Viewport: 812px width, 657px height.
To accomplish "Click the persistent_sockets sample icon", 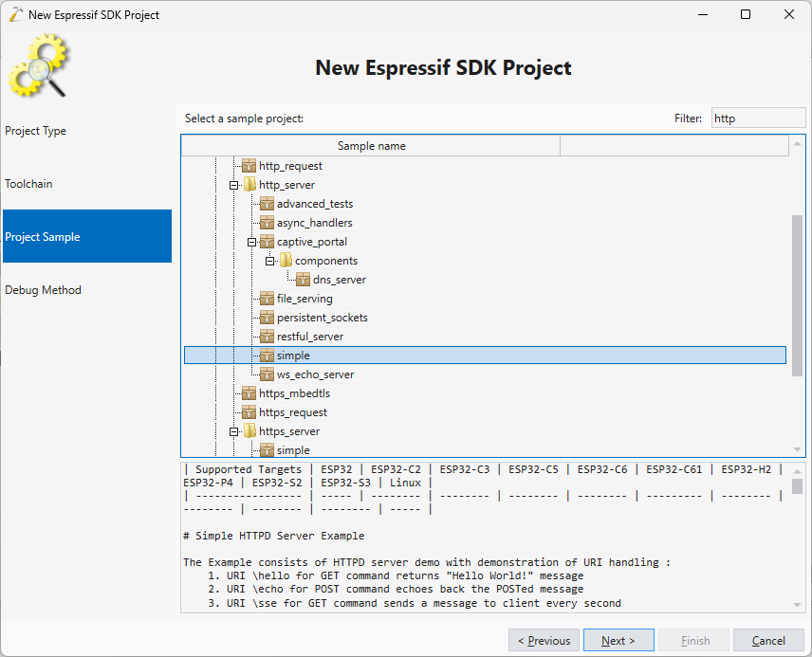I will click(267, 318).
